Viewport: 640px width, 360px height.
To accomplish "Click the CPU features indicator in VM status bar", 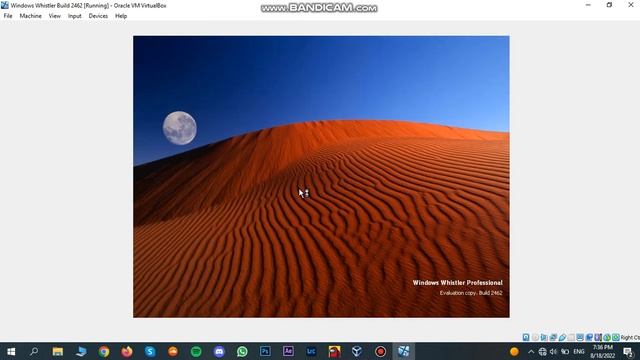I will (598, 337).
